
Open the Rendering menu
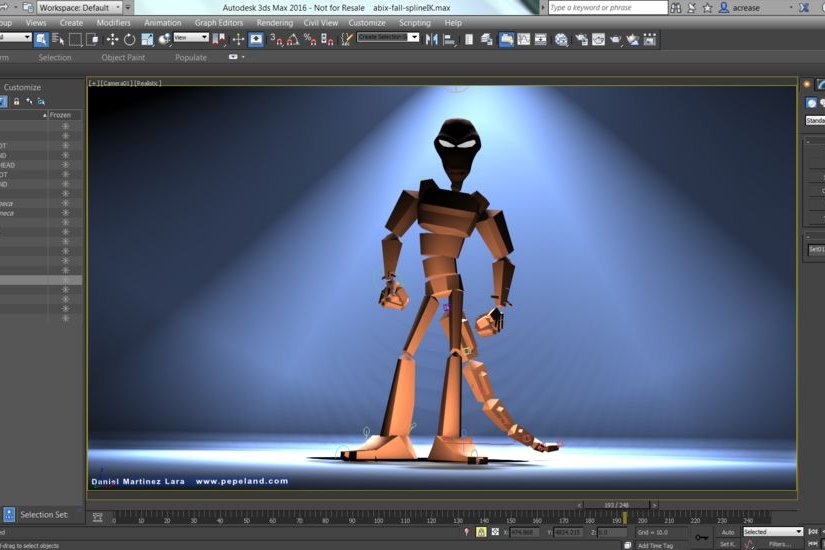pos(274,22)
